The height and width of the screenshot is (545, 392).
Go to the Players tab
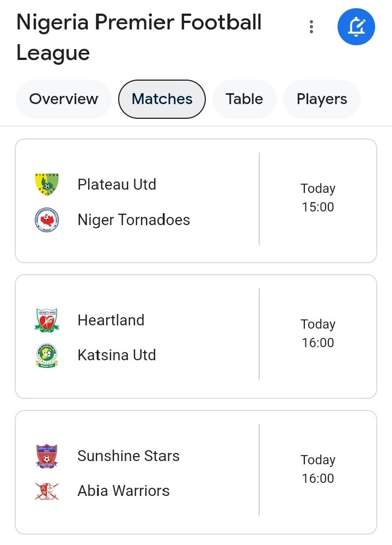322,99
